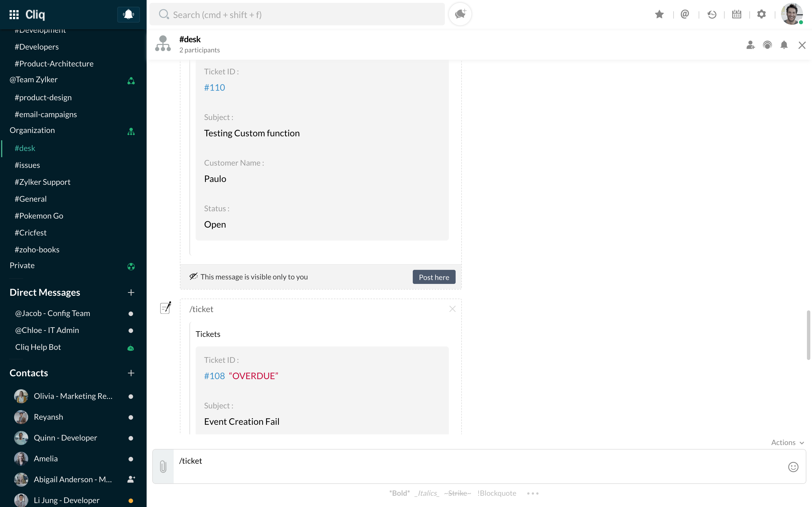Open ticket #110 link
The height and width of the screenshot is (507, 812).
pos(214,88)
